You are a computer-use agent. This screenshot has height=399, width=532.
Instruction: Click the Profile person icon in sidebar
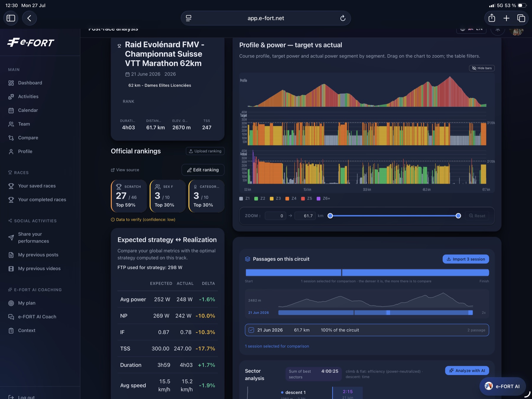[x=11, y=151]
